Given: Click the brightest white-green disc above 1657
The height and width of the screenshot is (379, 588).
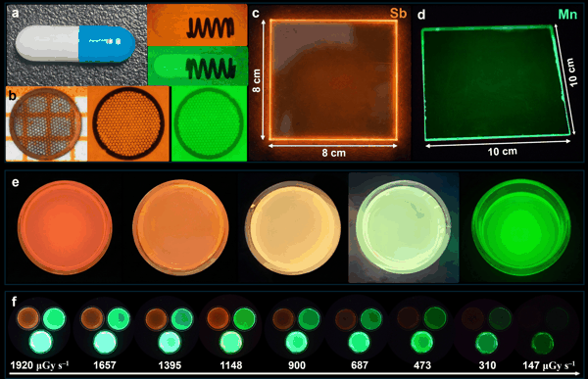Looking at the screenshot, I should pos(105,342).
